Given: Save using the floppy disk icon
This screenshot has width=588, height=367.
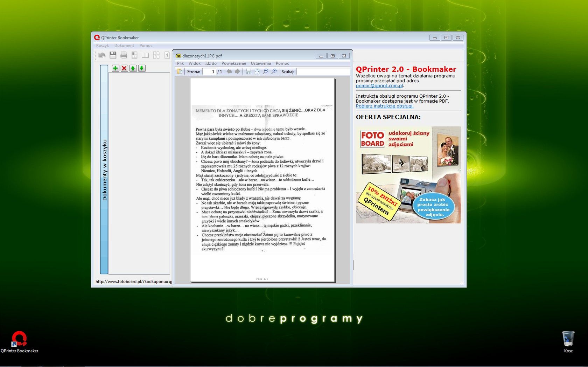Looking at the screenshot, I should pyautogui.click(x=113, y=55).
